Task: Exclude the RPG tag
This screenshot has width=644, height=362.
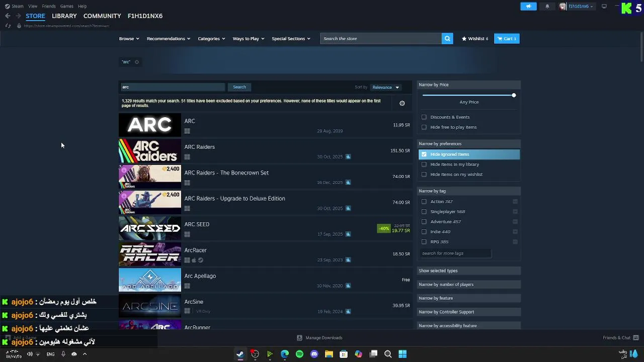Action: [x=515, y=242]
